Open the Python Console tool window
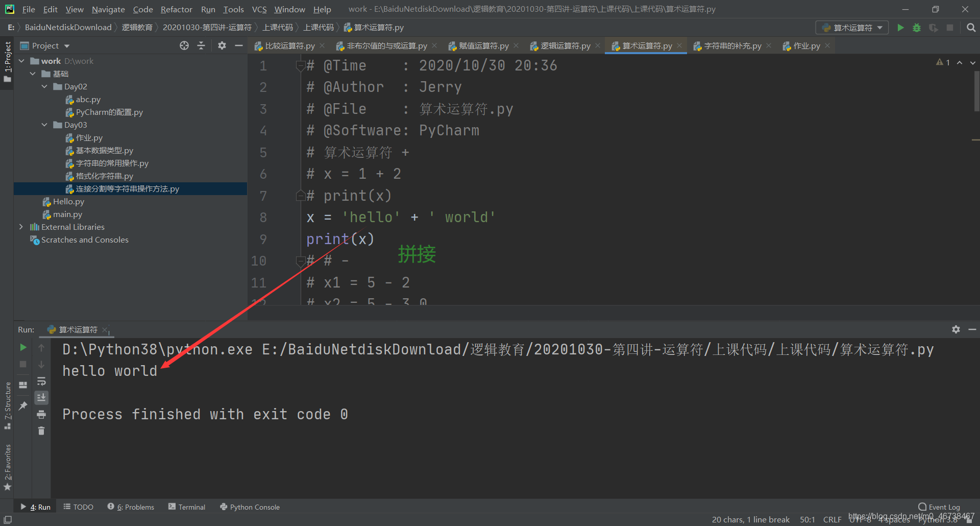980x526 pixels. pos(250,507)
